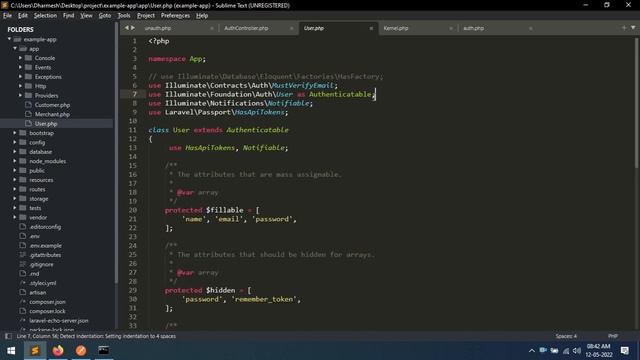Close the User.php tab

coord(371,28)
